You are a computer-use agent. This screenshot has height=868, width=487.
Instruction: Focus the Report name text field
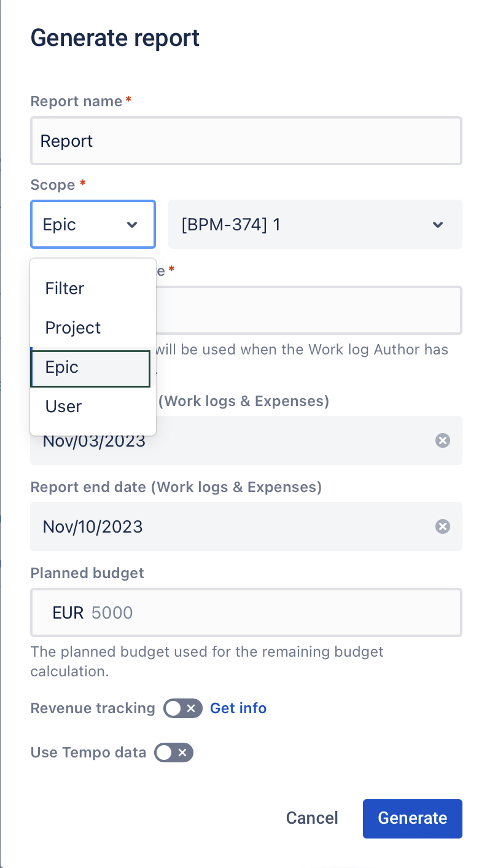tap(246, 141)
